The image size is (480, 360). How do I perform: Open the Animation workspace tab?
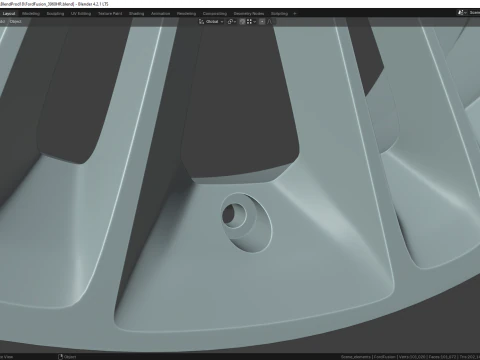click(160, 14)
